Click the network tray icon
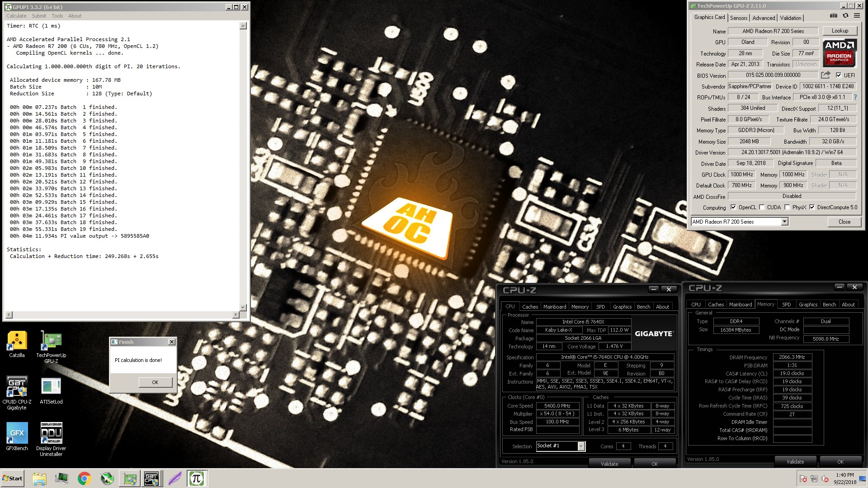868x488 pixels. coord(814,479)
